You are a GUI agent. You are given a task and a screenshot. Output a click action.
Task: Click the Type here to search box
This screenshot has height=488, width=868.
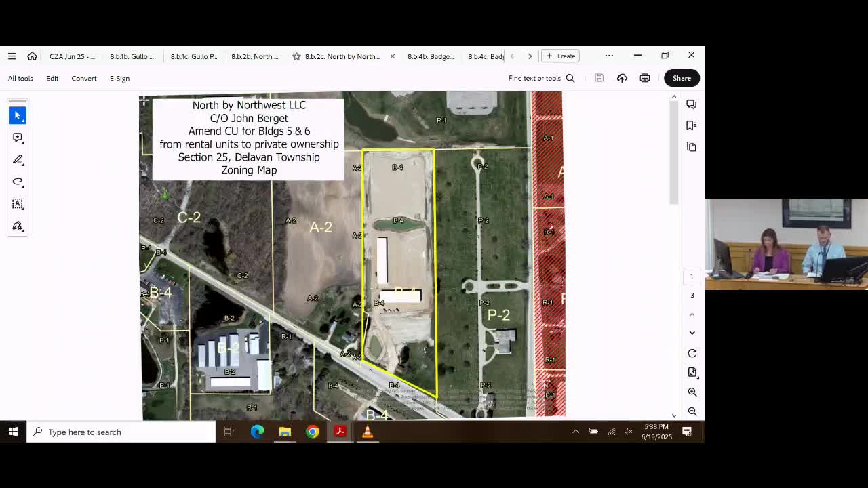(121, 432)
